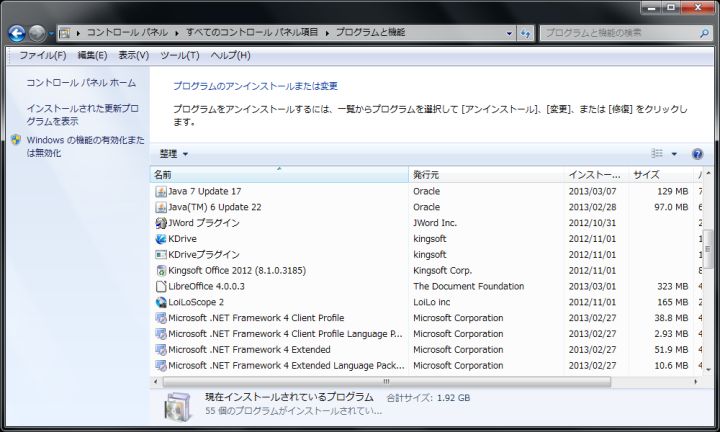Image resolution: width=720 pixels, height=432 pixels.
Task: Open help with the question mark icon
Action: pyautogui.click(x=697, y=154)
